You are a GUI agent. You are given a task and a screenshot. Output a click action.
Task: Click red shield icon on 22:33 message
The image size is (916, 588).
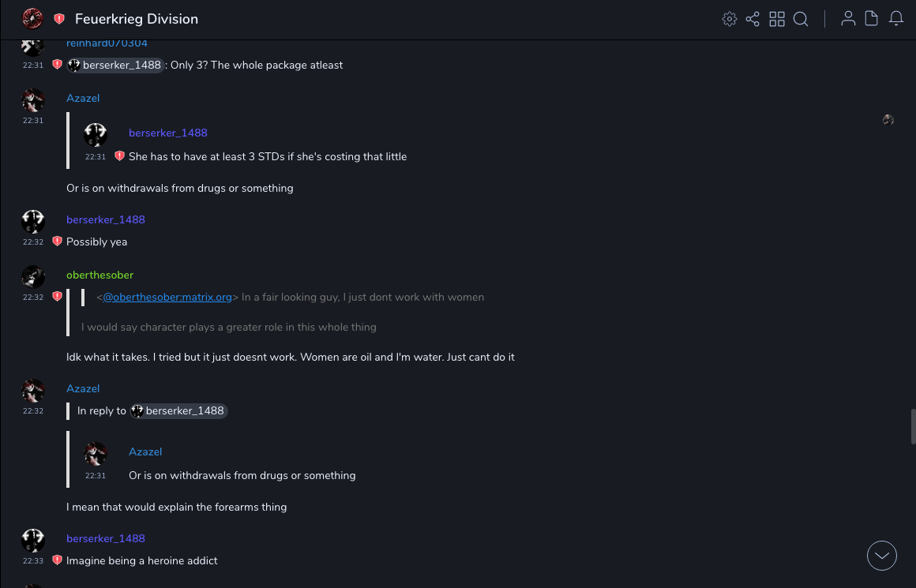(57, 560)
